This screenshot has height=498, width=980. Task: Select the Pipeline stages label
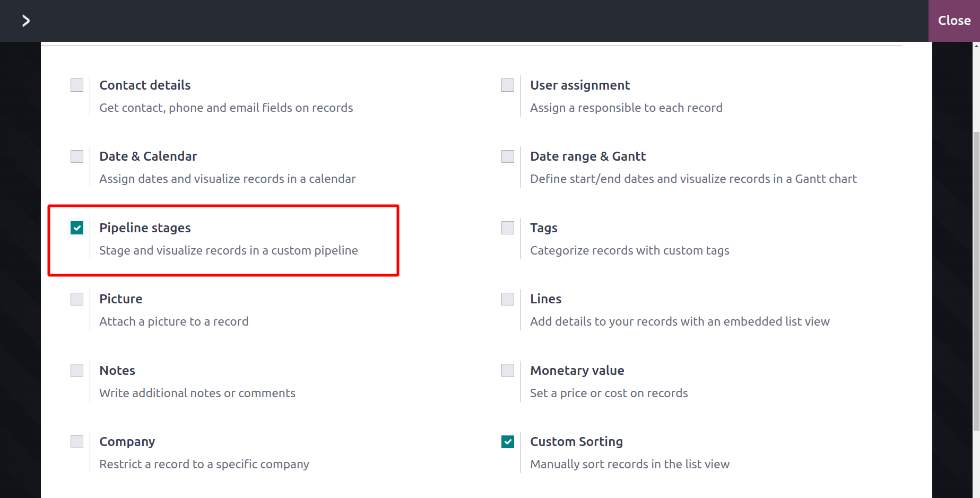point(145,228)
